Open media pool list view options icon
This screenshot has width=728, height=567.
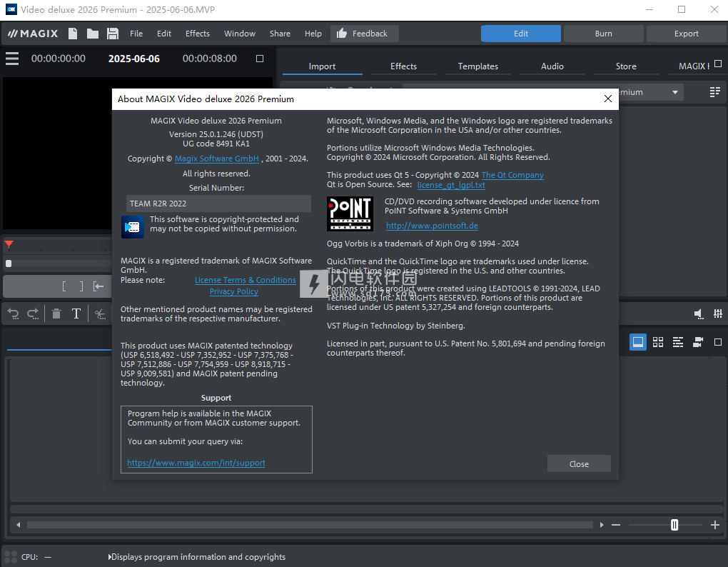pyautogui.click(x=715, y=92)
